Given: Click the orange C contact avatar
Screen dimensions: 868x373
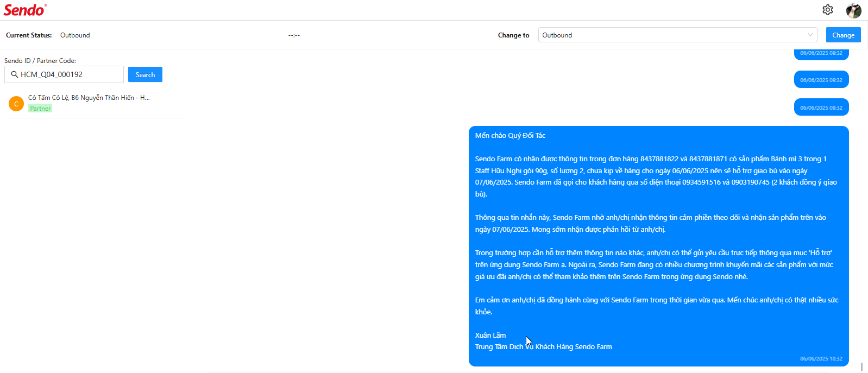Looking at the screenshot, I should click(16, 104).
